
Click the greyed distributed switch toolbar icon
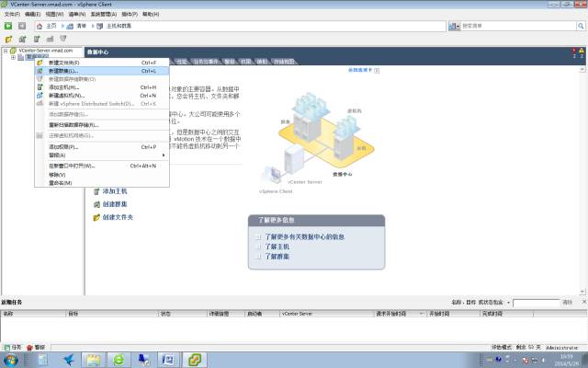50,39
